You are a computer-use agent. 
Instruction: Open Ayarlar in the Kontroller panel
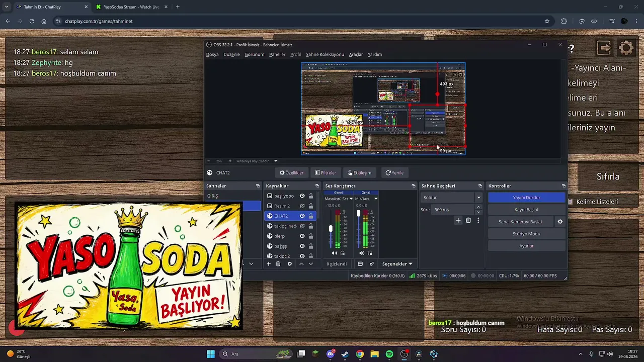coord(526,246)
